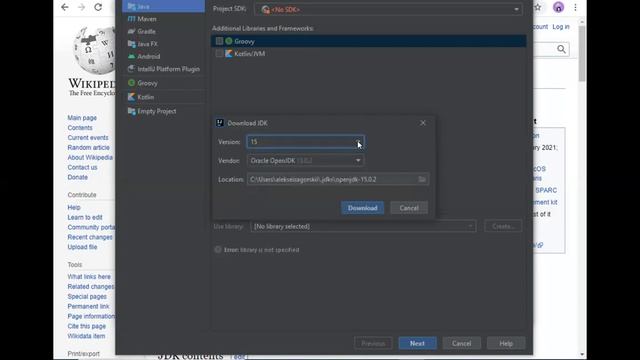The image size is (640, 360).
Task: Open the browser three-dot menu
Action: 576,7
